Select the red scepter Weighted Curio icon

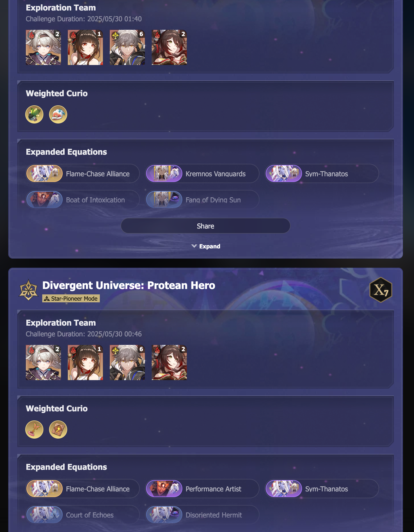(x=34, y=430)
